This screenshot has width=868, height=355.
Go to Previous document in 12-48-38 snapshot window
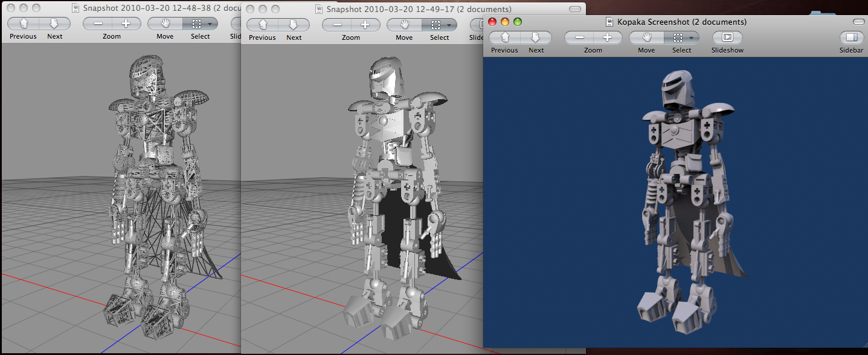tap(24, 24)
